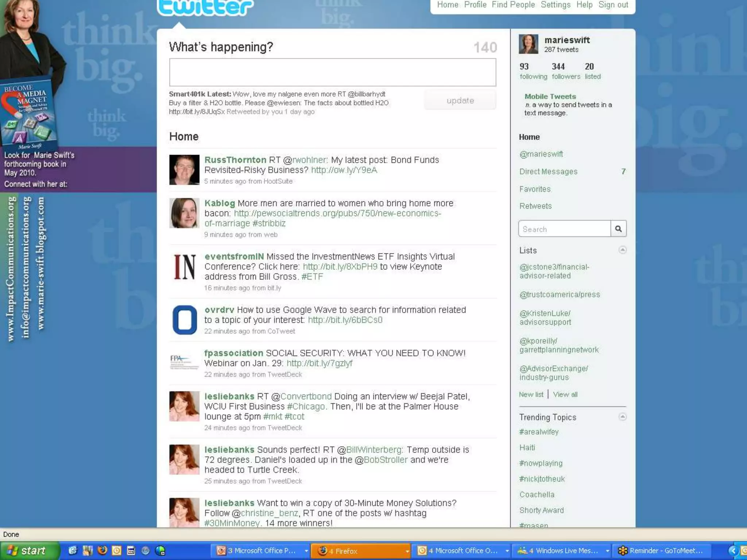Open trending topic #nickjtotheuk
This screenshot has height=560, width=747.
[x=542, y=479]
